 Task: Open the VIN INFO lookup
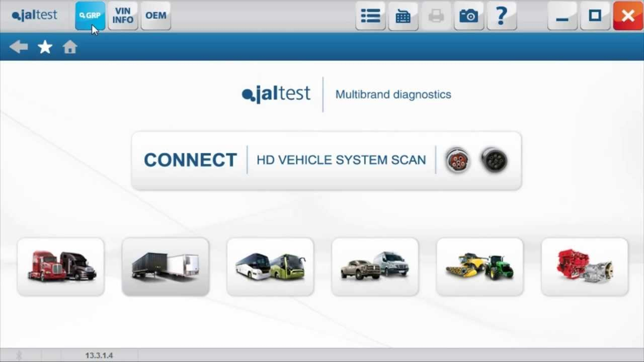coord(123,16)
